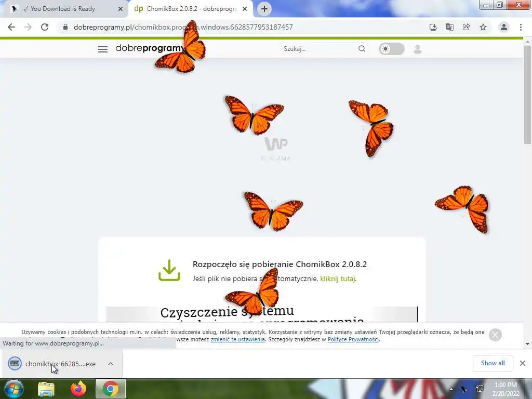This screenshot has height=399, width=532.
Task: Click the Rozpoczęło się pobieranie ChomikBox heading
Action: 280,264
